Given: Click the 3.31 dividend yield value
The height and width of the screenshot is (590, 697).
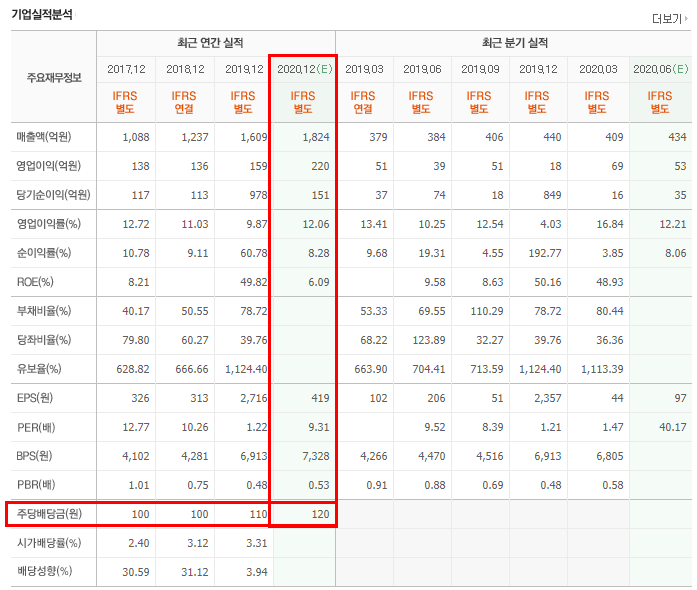Looking at the screenshot, I should click(x=256, y=543).
